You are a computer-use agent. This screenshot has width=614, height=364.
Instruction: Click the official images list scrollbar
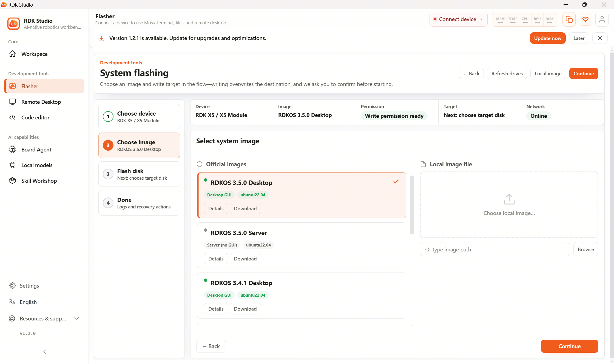pos(412,205)
